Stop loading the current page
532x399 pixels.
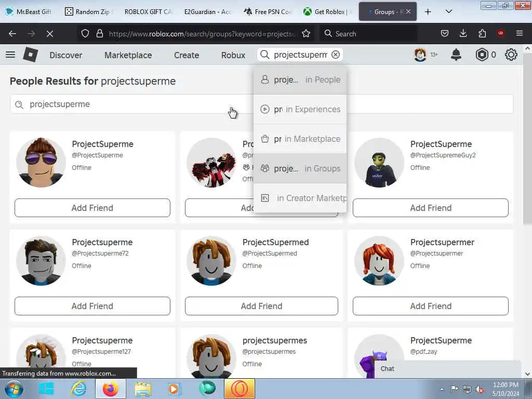click(x=50, y=34)
